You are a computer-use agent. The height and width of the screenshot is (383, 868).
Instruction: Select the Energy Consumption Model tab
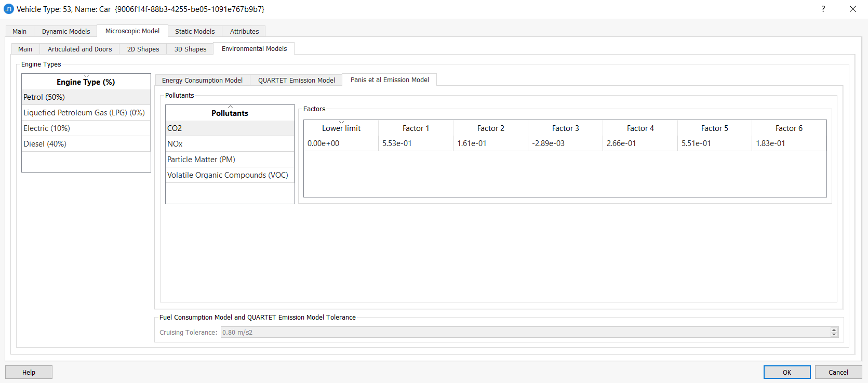pos(202,81)
